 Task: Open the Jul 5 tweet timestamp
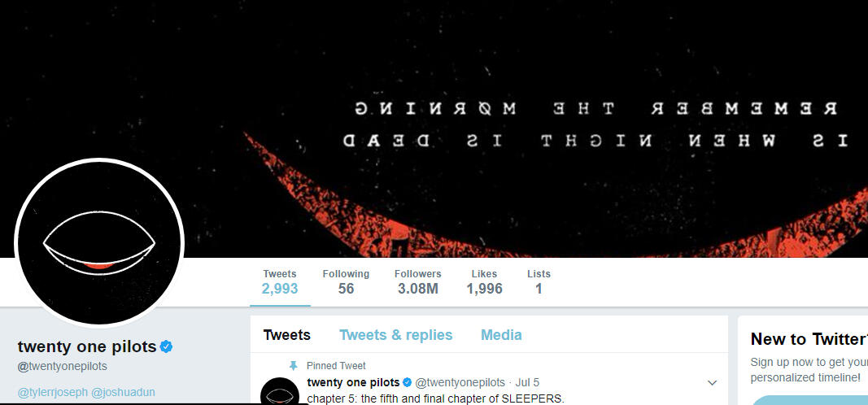pos(527,382)
